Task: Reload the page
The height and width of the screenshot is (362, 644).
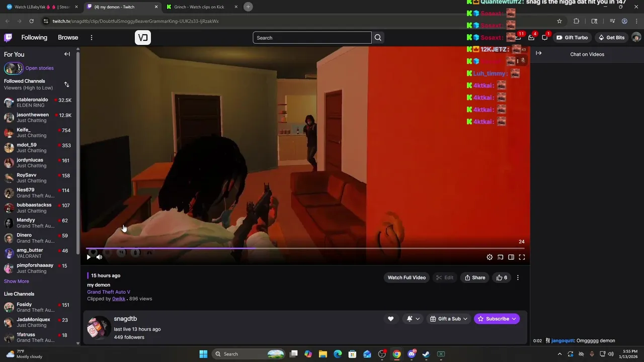Action: [x=31, y=21]
